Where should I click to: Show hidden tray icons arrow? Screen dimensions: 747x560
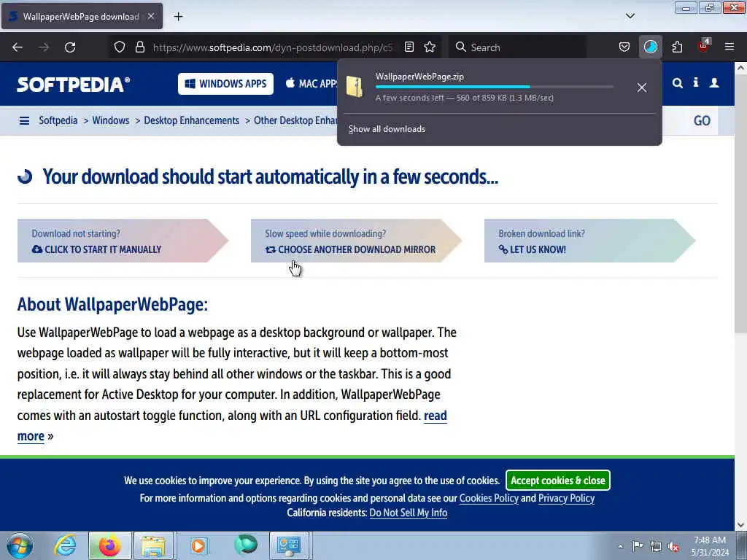pyautogui.click(x=620, y=546)
